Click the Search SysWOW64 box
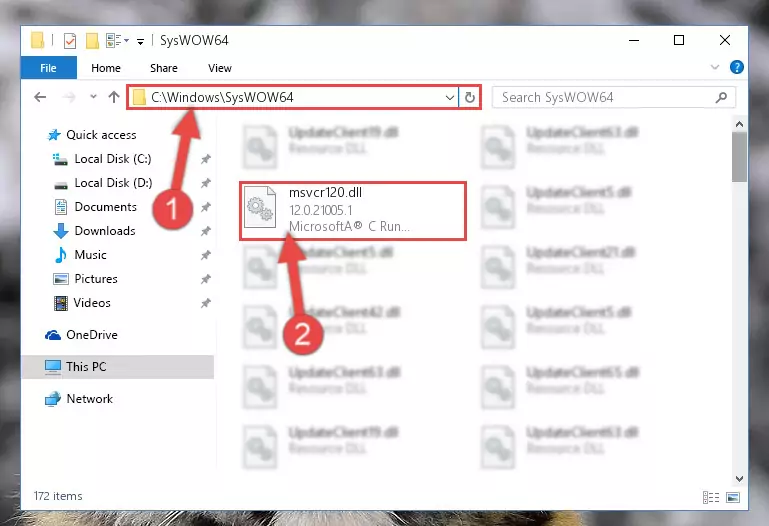 pyautogui.click(x=614, y=97)
